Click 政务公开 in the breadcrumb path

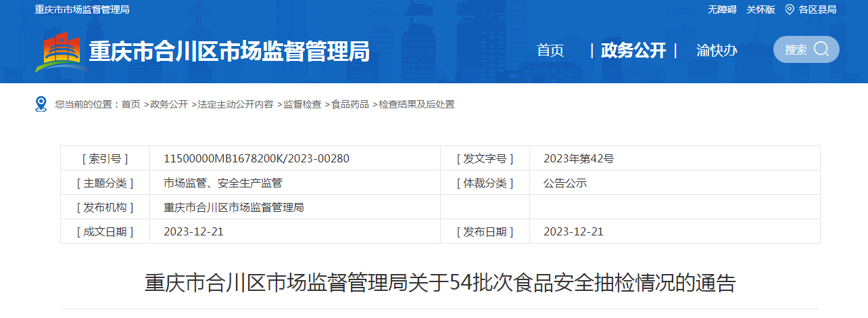(169, 104)
